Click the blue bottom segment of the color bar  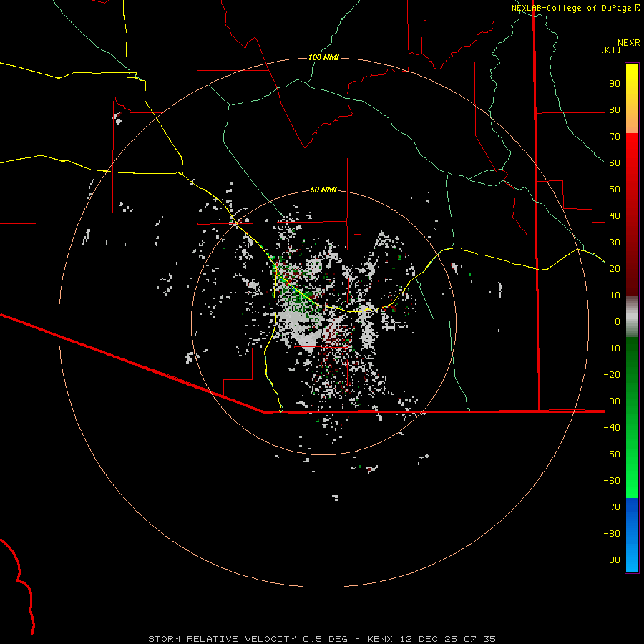pos(632,535)
